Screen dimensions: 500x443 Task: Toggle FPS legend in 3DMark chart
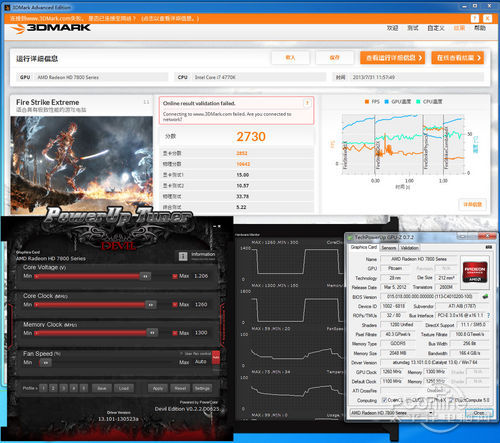372,102
